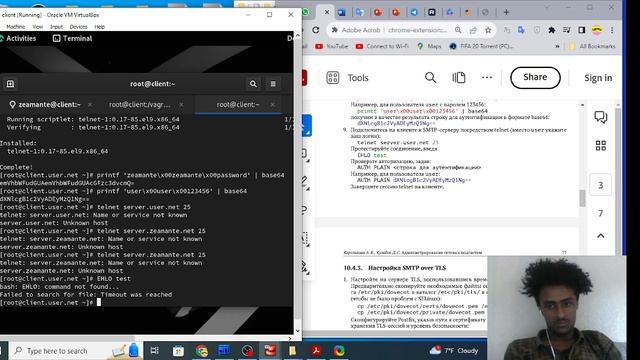The height and width of the screenshot is (360, 640).
Task: Open Acrobat more options ellipsis
Action: [x=487, y=78]
